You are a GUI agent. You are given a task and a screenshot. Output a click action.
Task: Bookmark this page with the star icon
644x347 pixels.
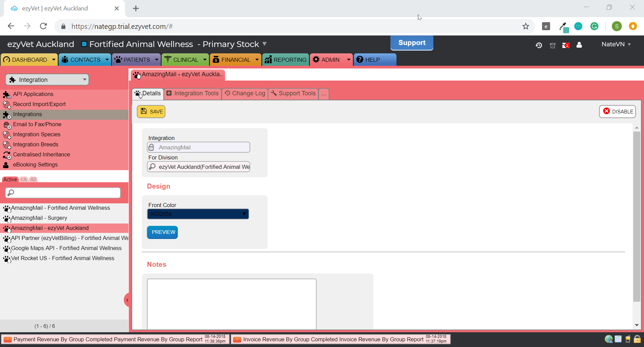526,26
